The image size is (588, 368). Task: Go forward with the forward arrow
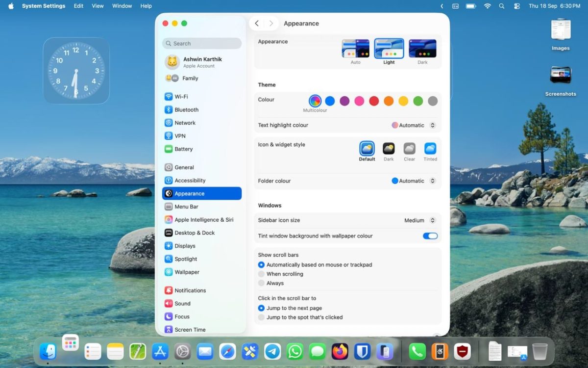[x=271, y=24]
